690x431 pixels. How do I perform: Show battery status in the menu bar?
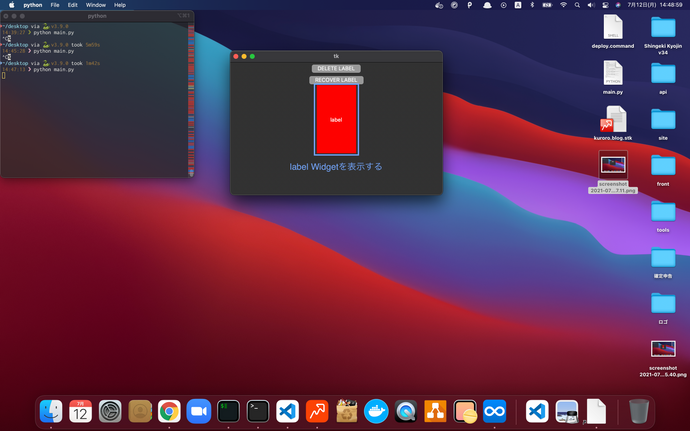coord(547,5)
